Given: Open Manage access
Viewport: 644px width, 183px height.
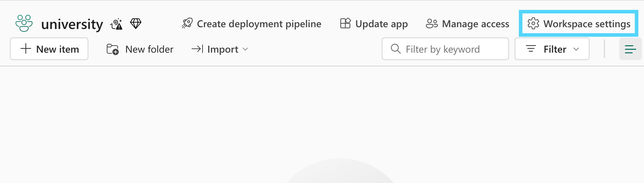Looking at the screenshot, I should click(475, 24).
